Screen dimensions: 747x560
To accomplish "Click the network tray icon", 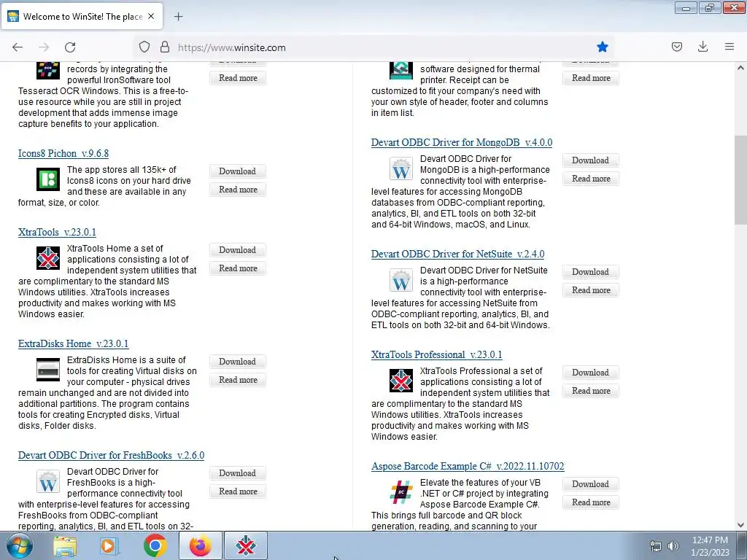I will [x=656, y=546].
